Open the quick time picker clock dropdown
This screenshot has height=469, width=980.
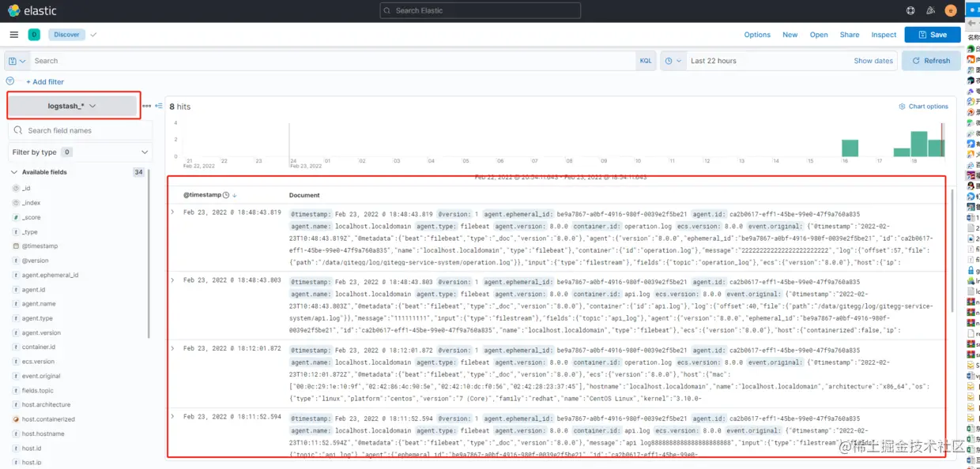[673, 61]
